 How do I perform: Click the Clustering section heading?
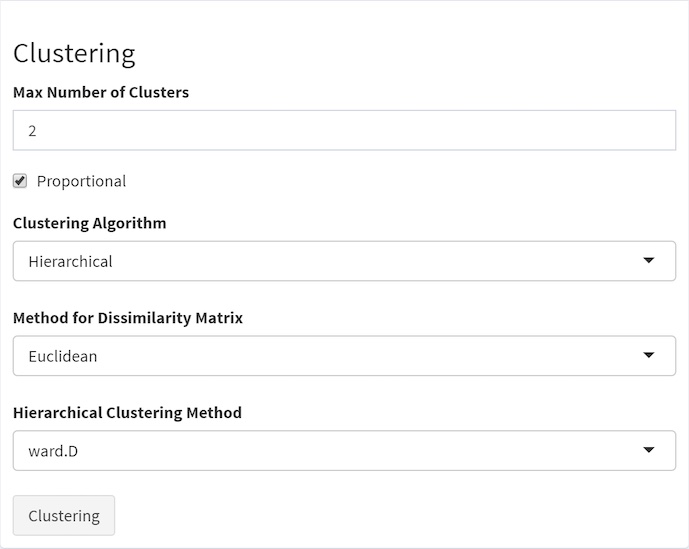tap(74, 53)
